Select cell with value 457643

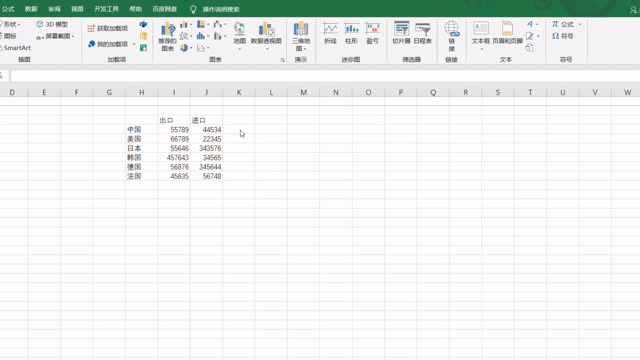click(174, 158)
